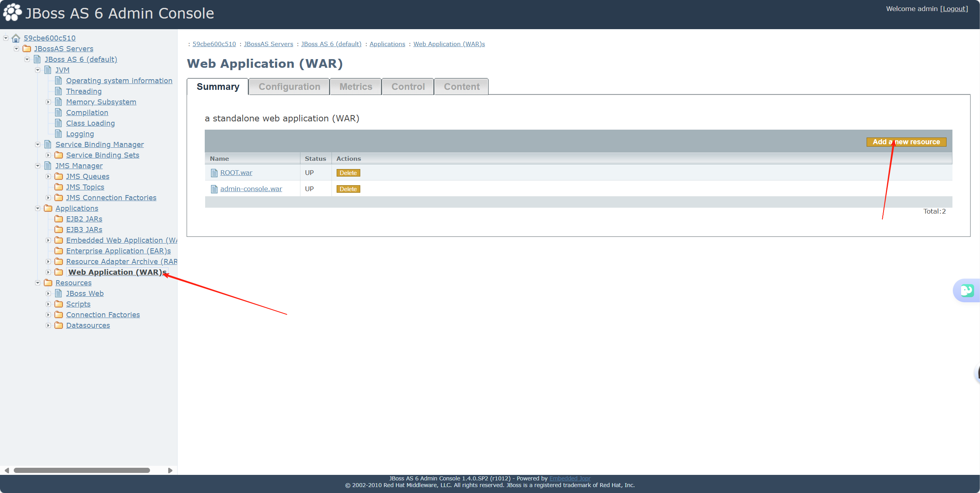Expand the JMS Connection Factories node
Image resolution: width=980 pixels, height=493 pixels.
click(x=48, y=198)
